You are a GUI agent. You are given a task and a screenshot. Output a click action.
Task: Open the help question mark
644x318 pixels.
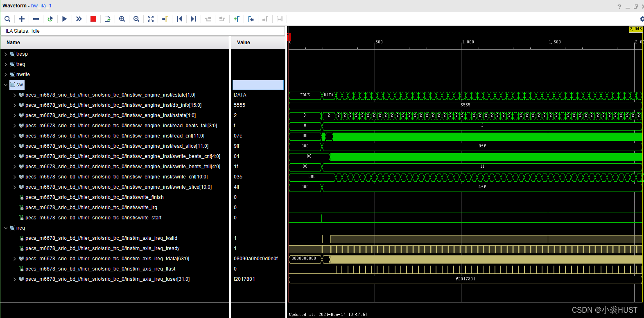click(x=619, y=7)
